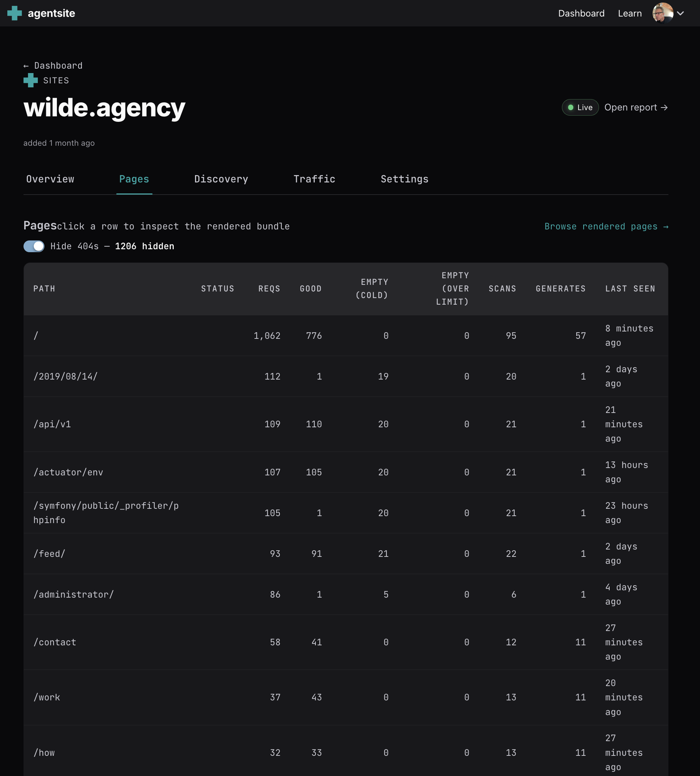Click the REQS column header

pos(269,289)
